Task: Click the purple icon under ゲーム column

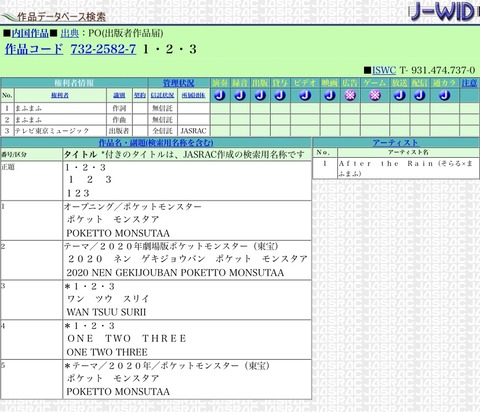Action: pyautogui.click(x=375, y=95)
